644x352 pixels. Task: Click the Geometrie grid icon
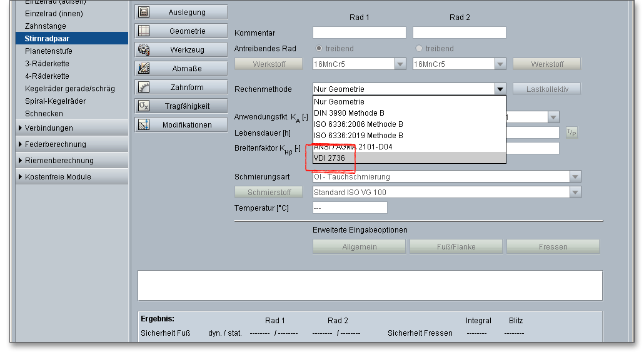click(143, 31)
